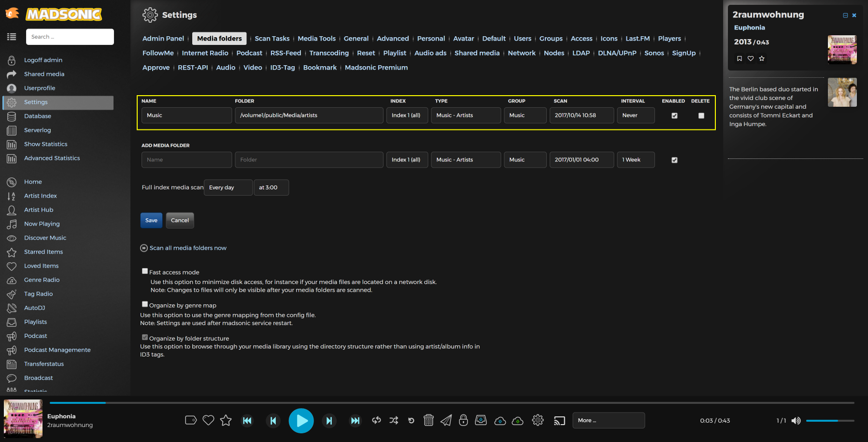The width and height of the screenshot is (868, 442).
Task: Click the shuffle icon in player bar
Action: click(x=394, y=420)
